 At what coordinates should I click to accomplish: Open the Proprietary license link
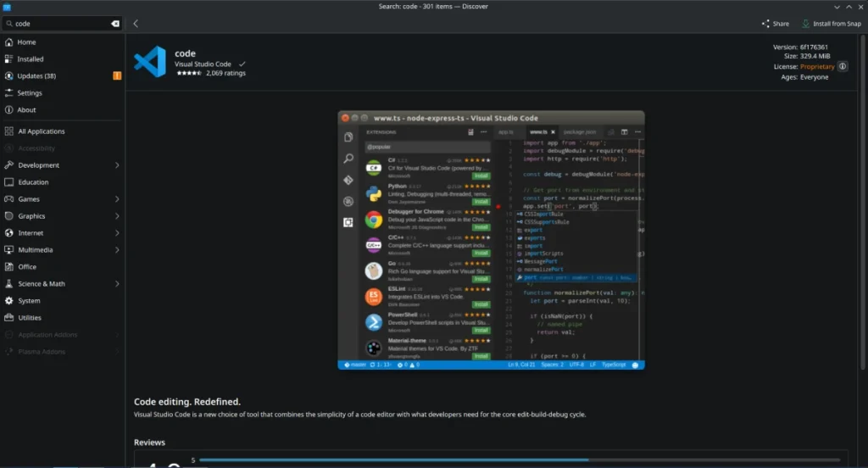(x=817, y=66)
